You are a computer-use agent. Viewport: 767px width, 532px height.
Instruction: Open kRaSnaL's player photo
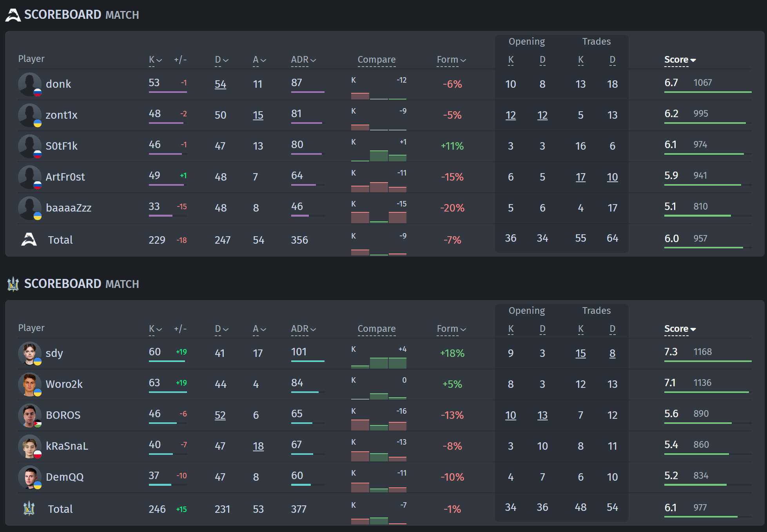click(x=30, y=446)
